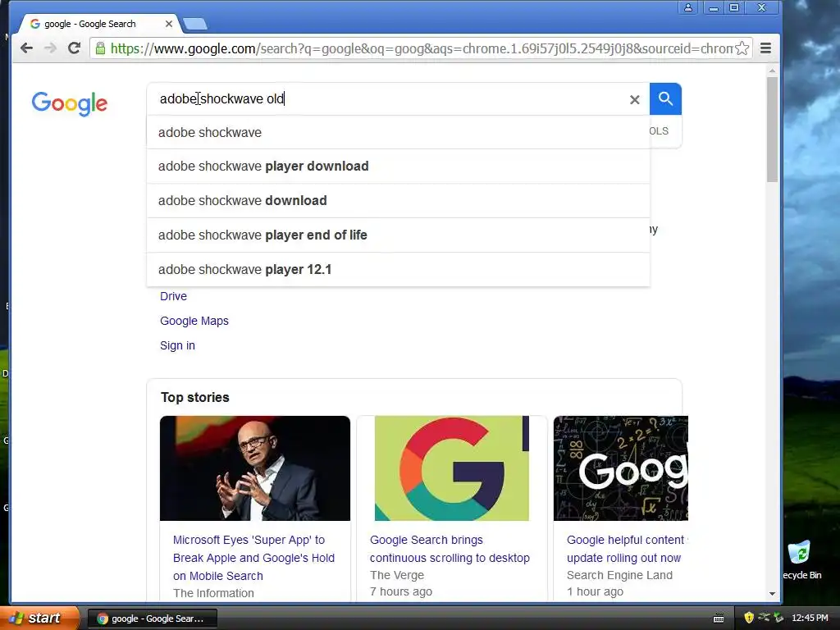The width and height of the screenshot is (840, 630).
Task: Choose suggestion 'adobe shockwave download'
Action: point(398,201)
